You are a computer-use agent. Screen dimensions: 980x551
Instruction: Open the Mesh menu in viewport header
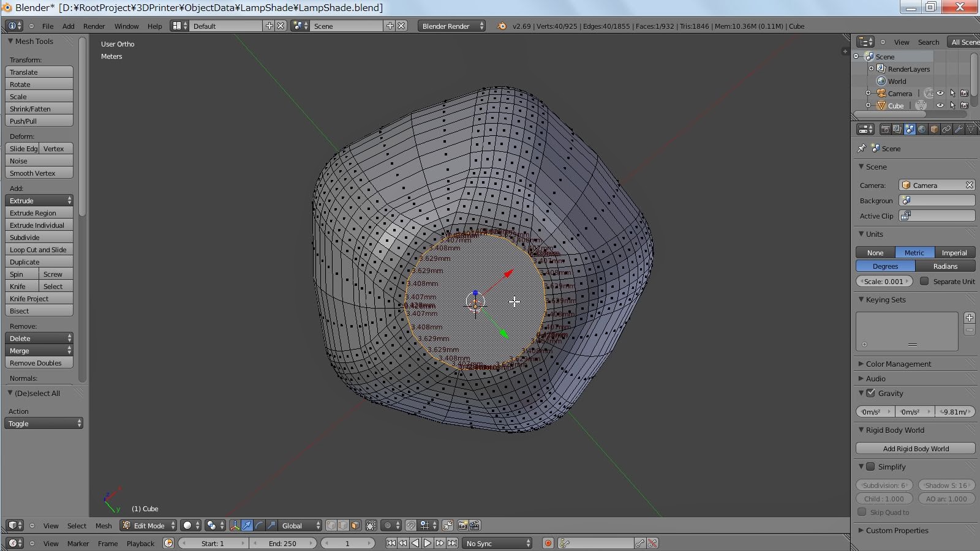click(104, 525)
